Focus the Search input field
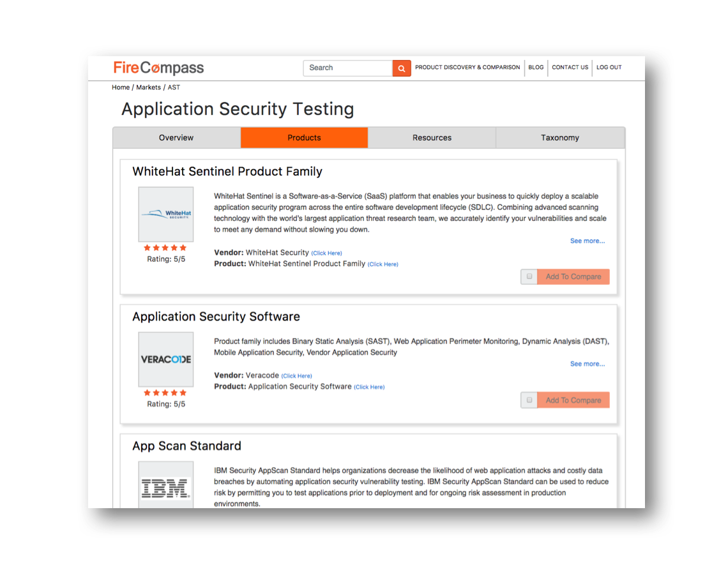 (x=348, y=68)
